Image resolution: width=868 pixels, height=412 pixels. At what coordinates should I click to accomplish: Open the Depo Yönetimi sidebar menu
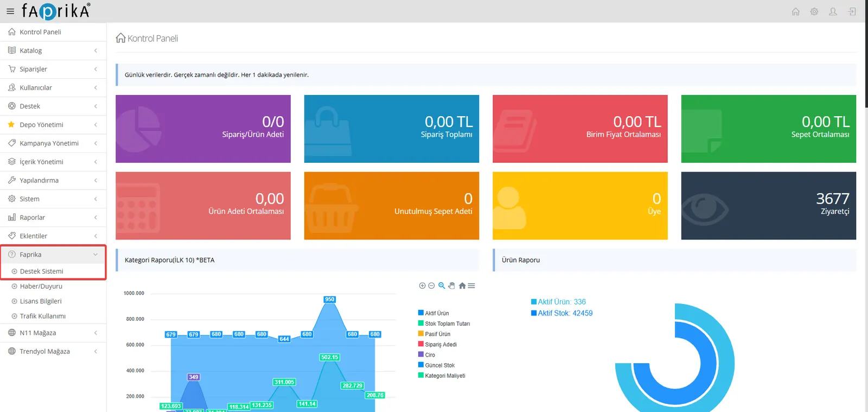pyautogui.click(x=53, y=124)
